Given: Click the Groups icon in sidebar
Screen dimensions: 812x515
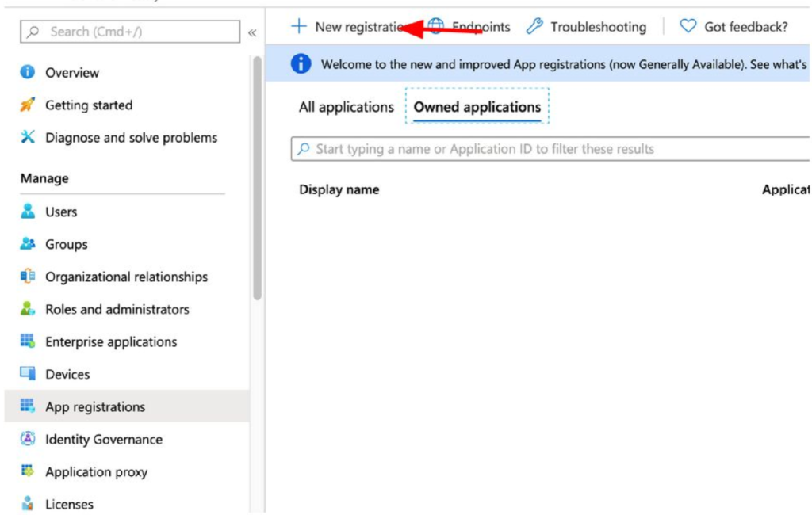Looking at the screenshot, I should tap(28, 244).
